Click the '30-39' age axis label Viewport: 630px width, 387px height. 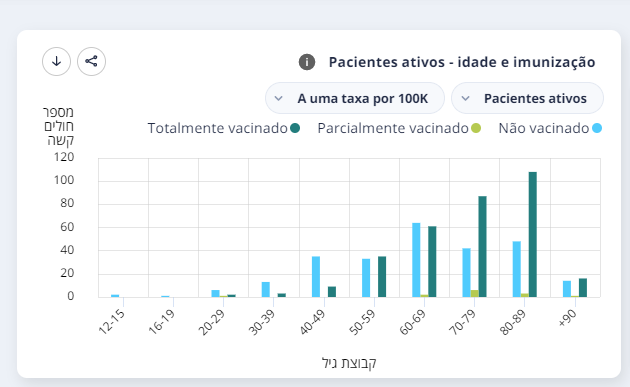[262, 322]
